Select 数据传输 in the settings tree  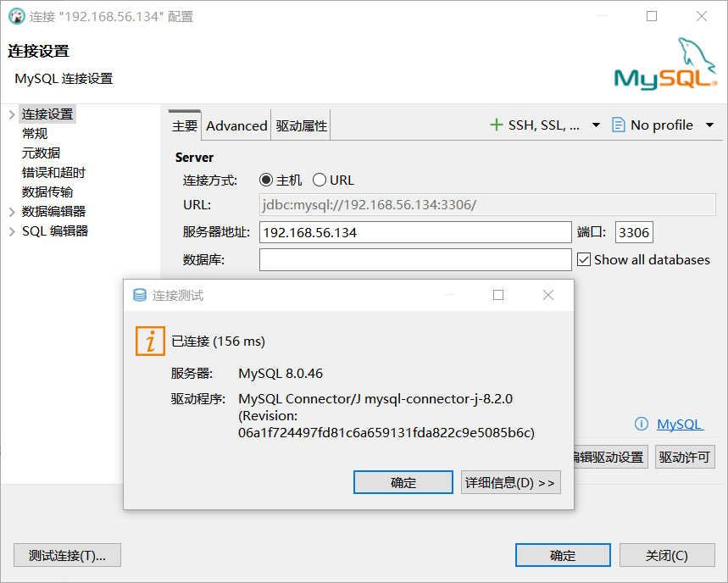pyautogui.click(x=47, y=192)
